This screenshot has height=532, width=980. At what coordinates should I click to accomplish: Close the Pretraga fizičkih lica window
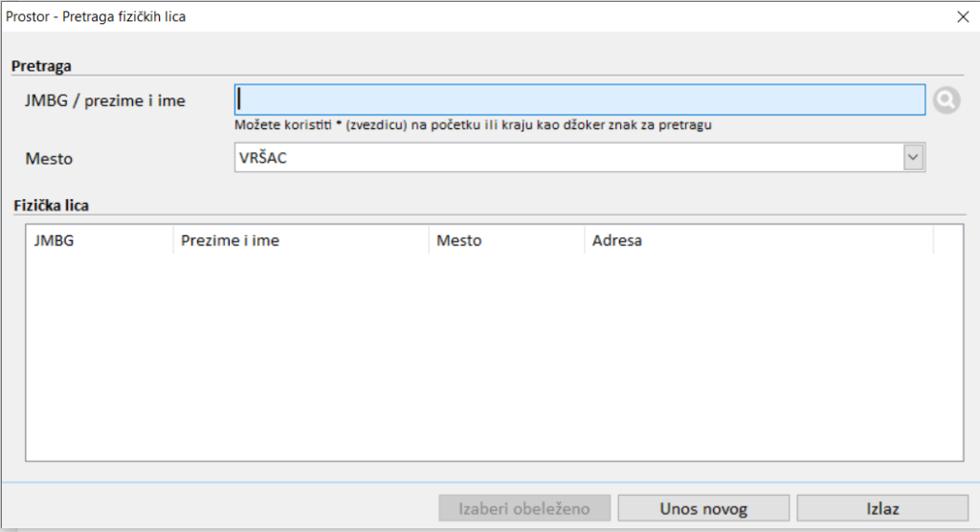tap(963, 16)
